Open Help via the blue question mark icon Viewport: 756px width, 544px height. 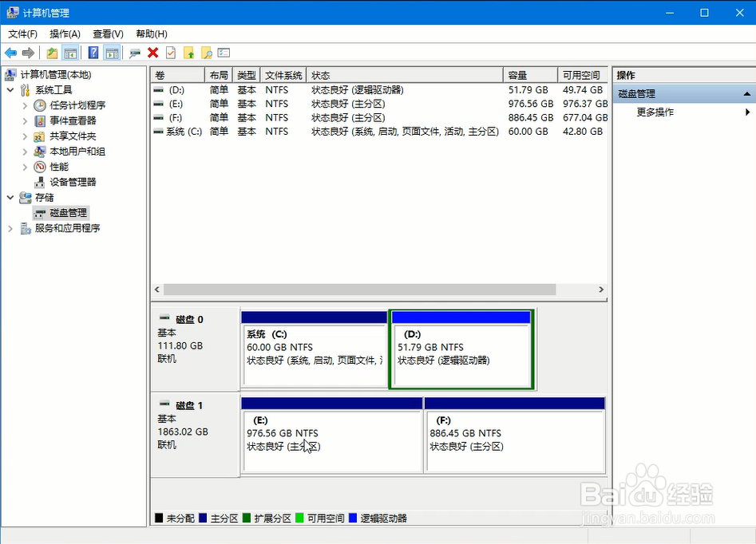point(93,53)
